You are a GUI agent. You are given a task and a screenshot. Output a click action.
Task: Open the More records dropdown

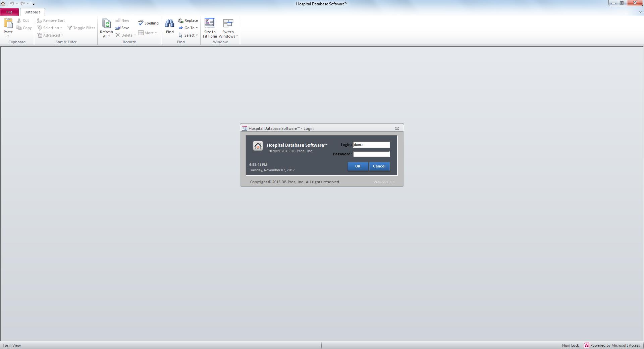tap(148, 33)
